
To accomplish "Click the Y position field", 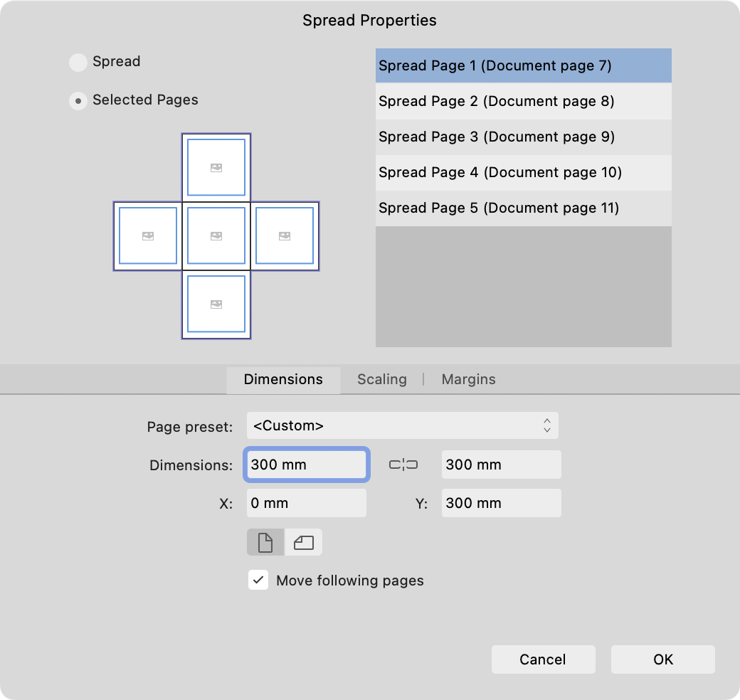I will coord(501,503).
